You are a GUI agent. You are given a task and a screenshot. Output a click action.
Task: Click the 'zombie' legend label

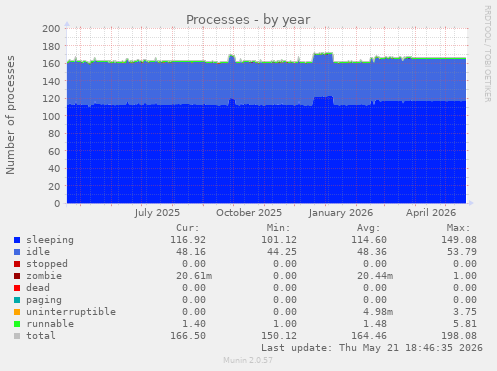pos(44,276)
